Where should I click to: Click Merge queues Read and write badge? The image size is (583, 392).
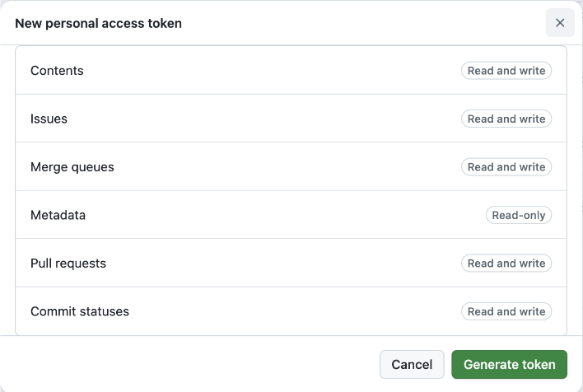(x=506, y=167)
